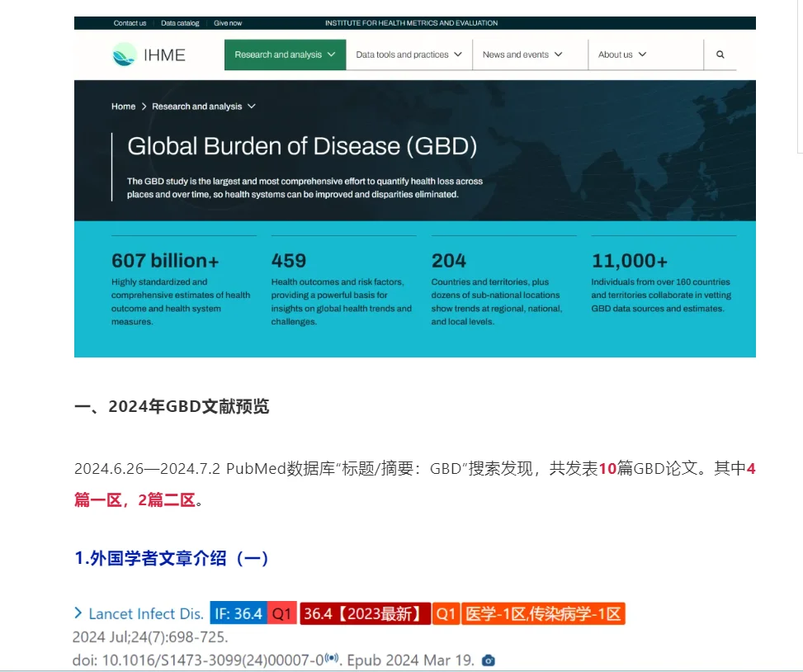Open Lancet Infect Dis. journal link

[146, 613]
